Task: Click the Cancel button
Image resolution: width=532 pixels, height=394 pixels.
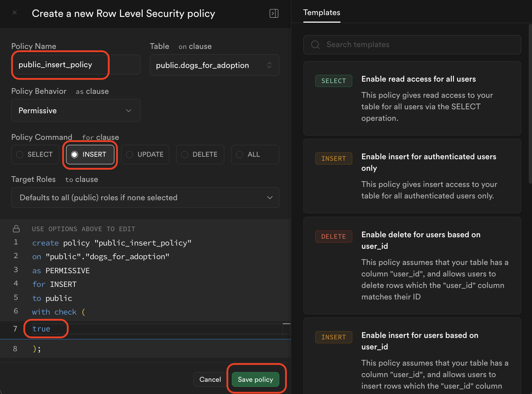Action: [210, 380]
